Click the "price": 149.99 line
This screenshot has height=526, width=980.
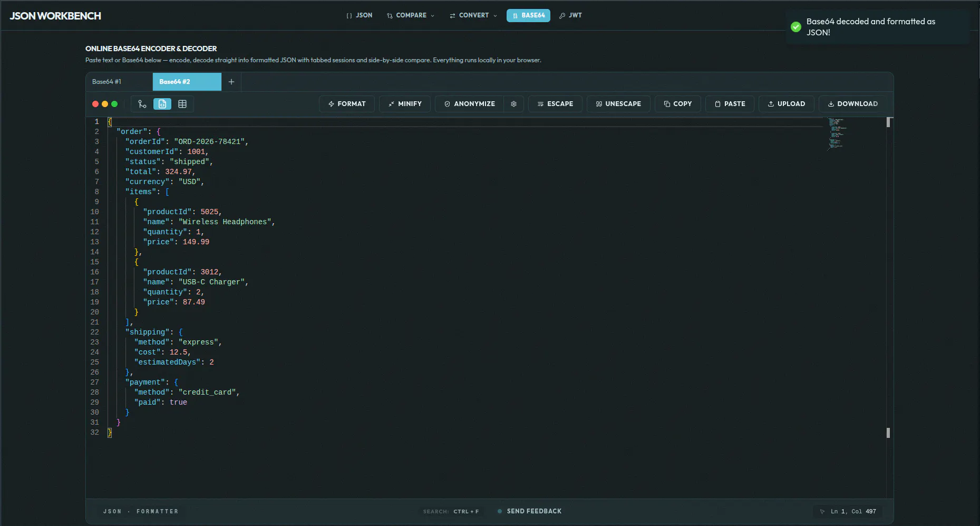click(176, 242)
